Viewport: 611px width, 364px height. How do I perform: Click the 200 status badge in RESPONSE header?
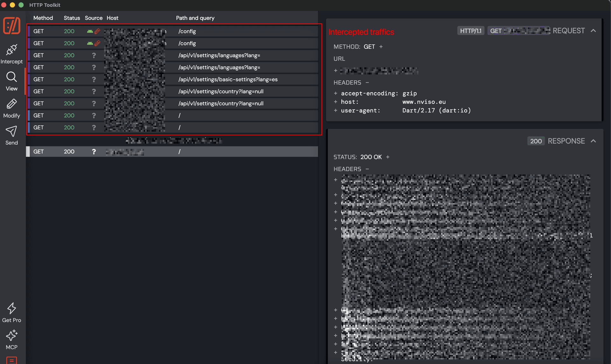(x=536, y=141)
